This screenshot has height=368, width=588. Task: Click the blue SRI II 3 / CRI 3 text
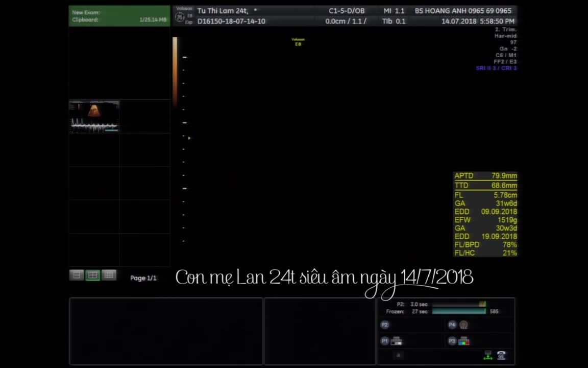click(497, 68)
